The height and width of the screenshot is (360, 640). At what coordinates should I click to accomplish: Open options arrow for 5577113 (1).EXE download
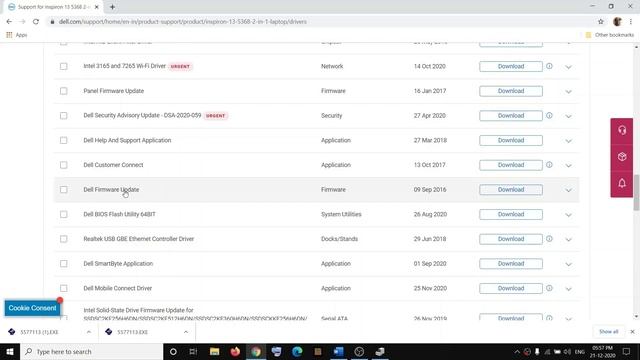tap(89, 332)
